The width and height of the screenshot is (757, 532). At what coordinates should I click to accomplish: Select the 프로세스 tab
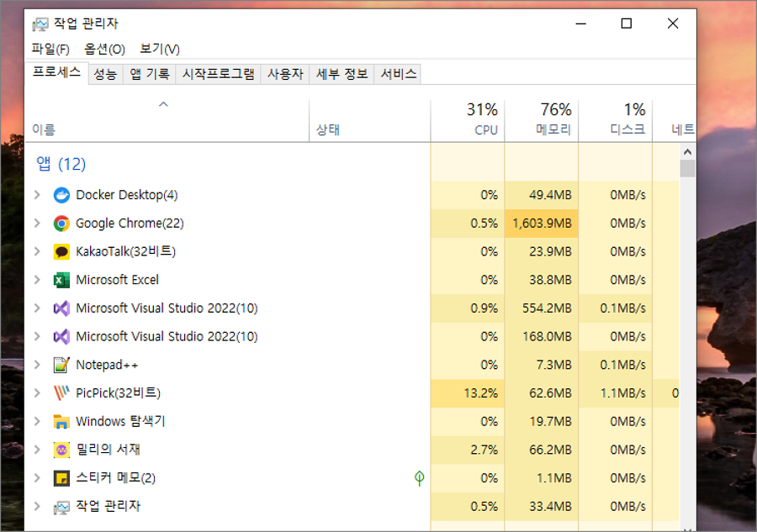tap(56, 72)
